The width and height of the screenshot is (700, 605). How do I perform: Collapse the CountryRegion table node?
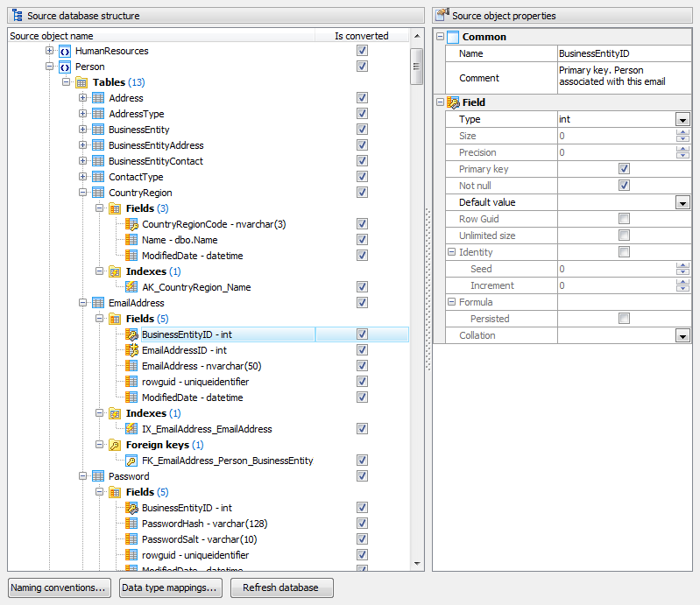pyautogui.click(x=82, y=193)
